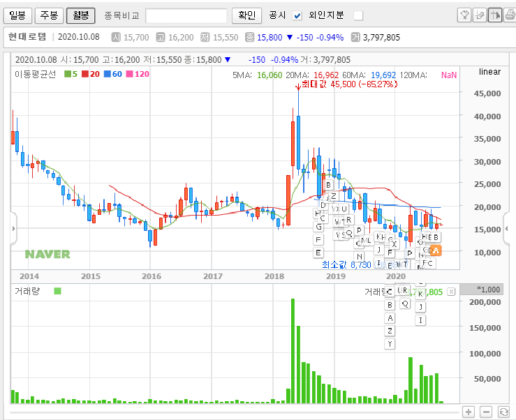Focus the 종목비교 stock comparison input
The image size is (516, 420).
coord(186,15)
